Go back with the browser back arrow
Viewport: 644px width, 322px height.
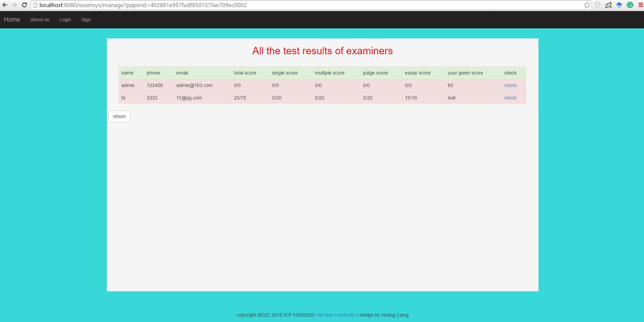coord(5,5)
